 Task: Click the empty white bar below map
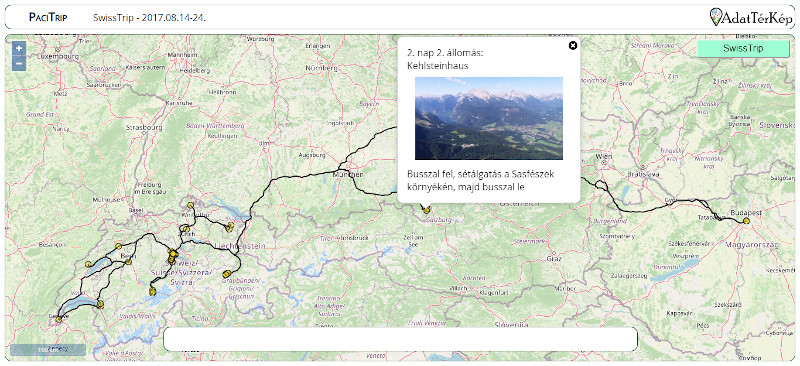(401, 339)
